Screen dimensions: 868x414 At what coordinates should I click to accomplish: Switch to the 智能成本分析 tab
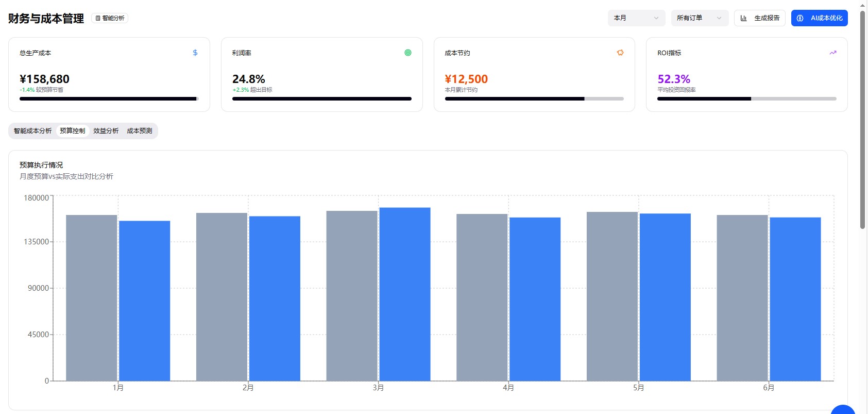(x=32, y=131)
